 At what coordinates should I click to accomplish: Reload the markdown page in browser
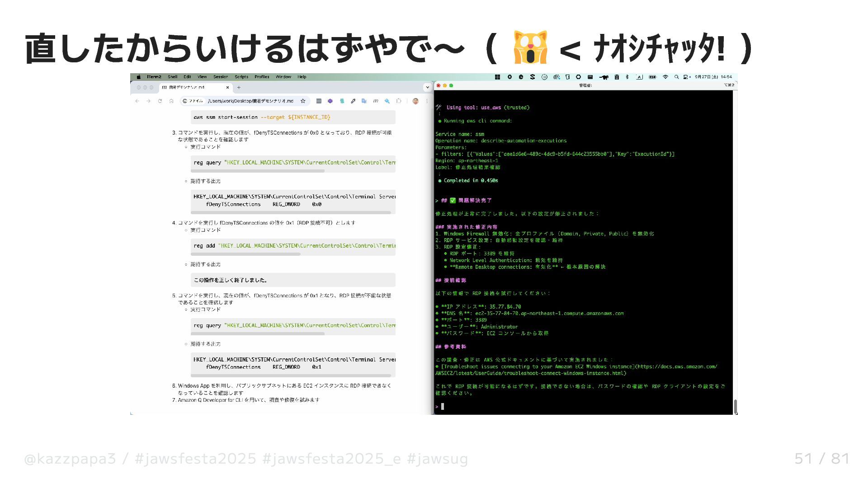[160, 101]
